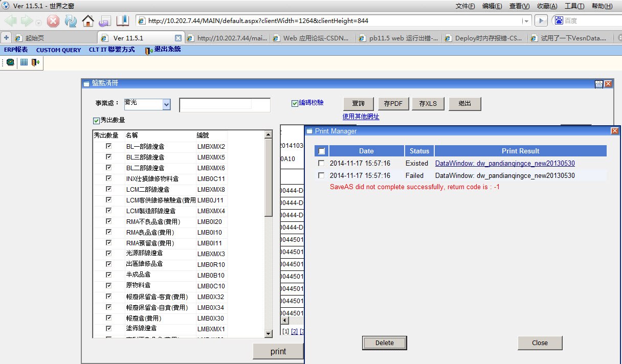This screenshot has height=364, width=622.
Task: Open the 事業處 combo box dropdown
Action: 166,104
